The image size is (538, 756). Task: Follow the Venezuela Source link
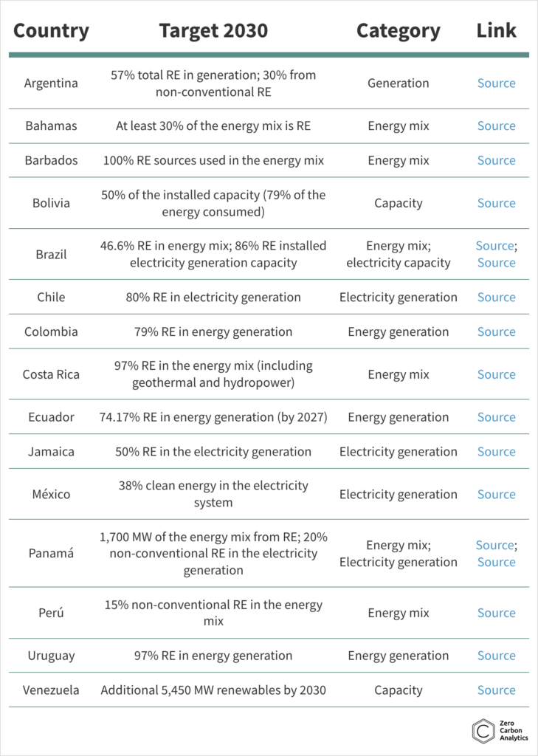pos(496,690)
